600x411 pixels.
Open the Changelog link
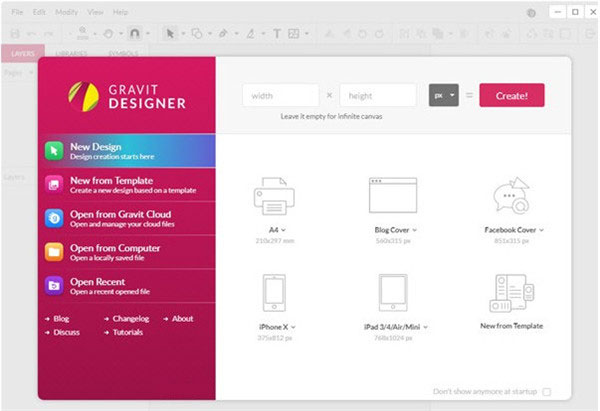(x=131, y=319)
